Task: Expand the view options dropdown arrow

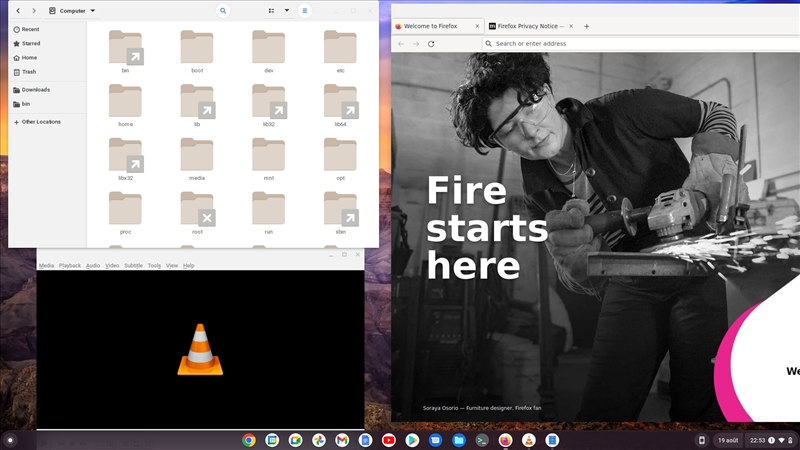Action: click(x=287, y=11)
